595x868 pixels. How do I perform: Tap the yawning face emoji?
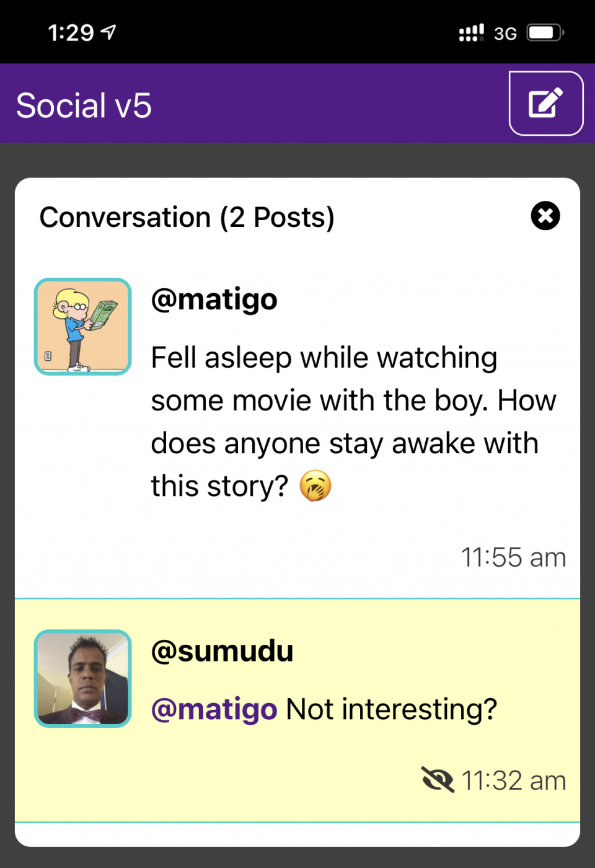pos(315,485)
